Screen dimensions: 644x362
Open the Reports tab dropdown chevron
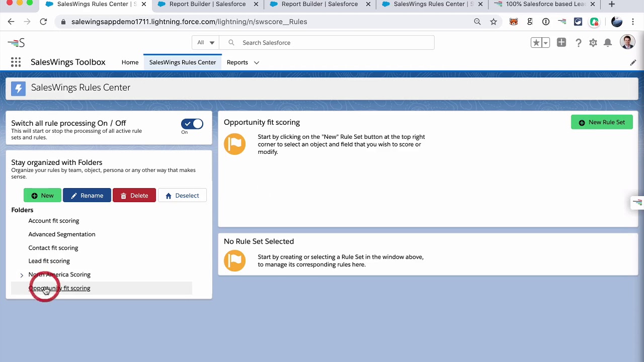point(256,62)
